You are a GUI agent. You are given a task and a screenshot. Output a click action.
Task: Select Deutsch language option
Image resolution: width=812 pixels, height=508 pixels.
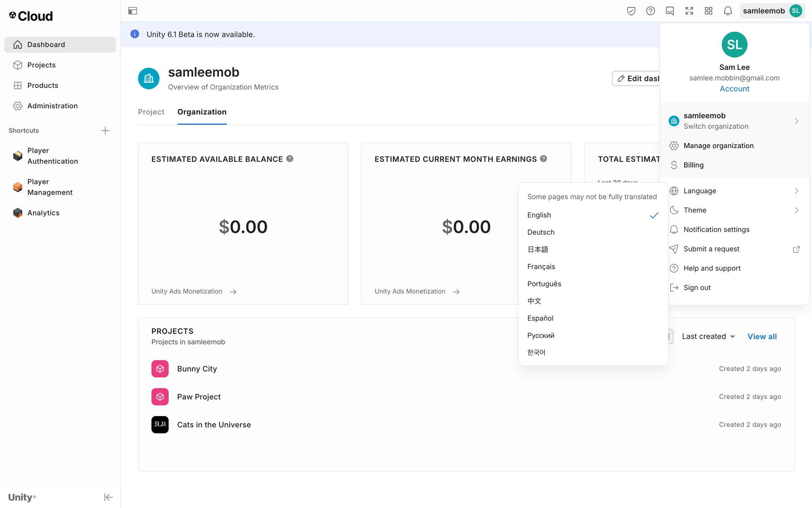(540, 232)
